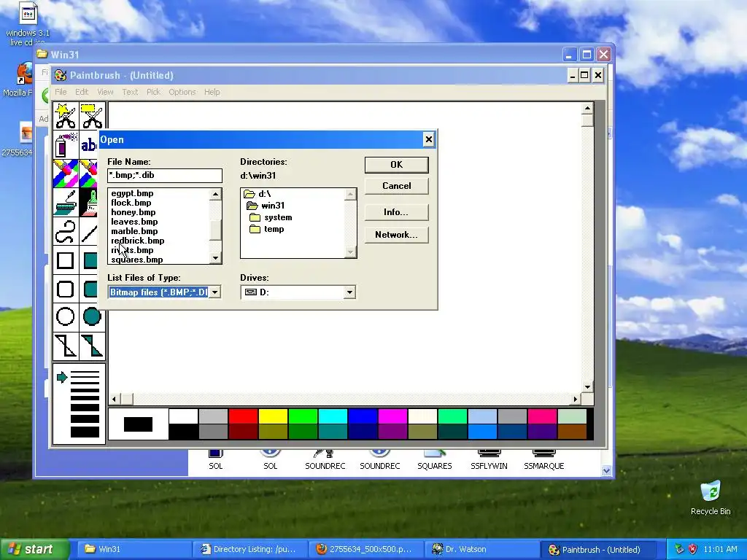The image size is (747, 560).
Task: Select the empty Polygon tool
Action: pos(66,346)
